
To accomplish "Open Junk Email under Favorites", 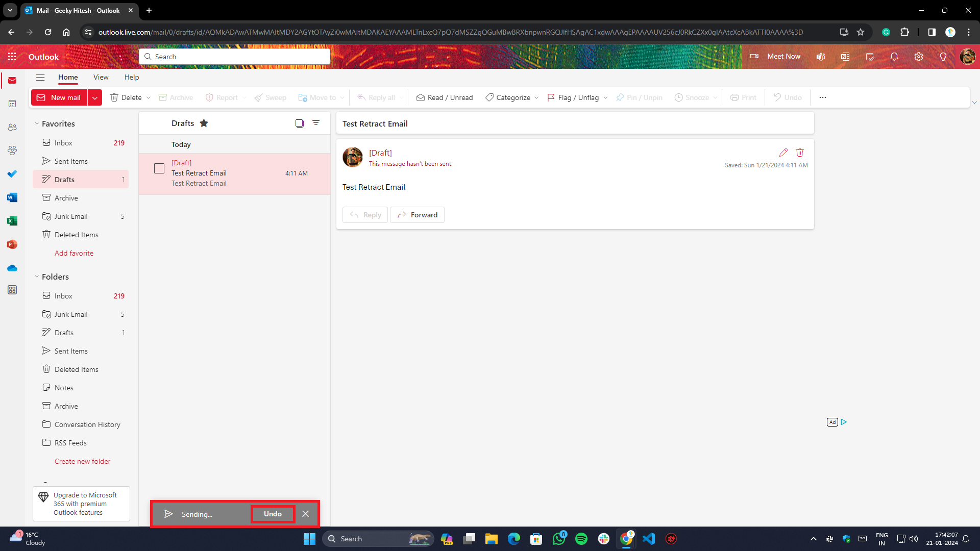I will click(x=81, y=216).
